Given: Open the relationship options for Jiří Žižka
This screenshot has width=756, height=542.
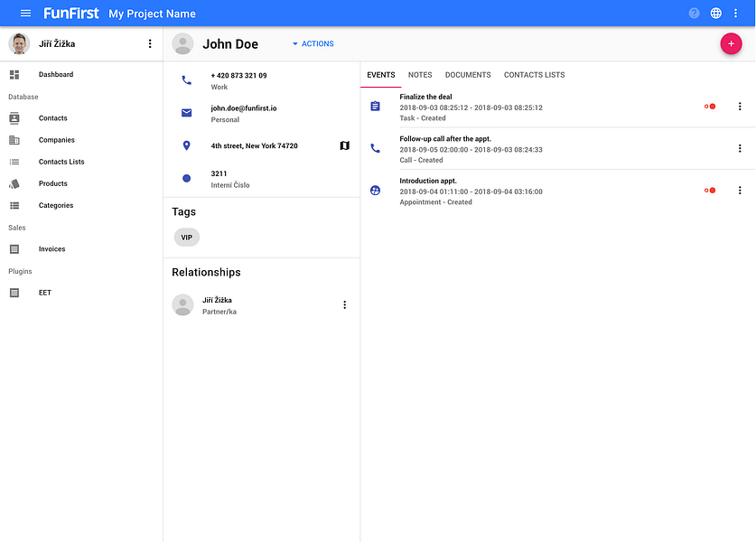Looking at the screenshot, I should pyautogui.click(x=344, y=304).
